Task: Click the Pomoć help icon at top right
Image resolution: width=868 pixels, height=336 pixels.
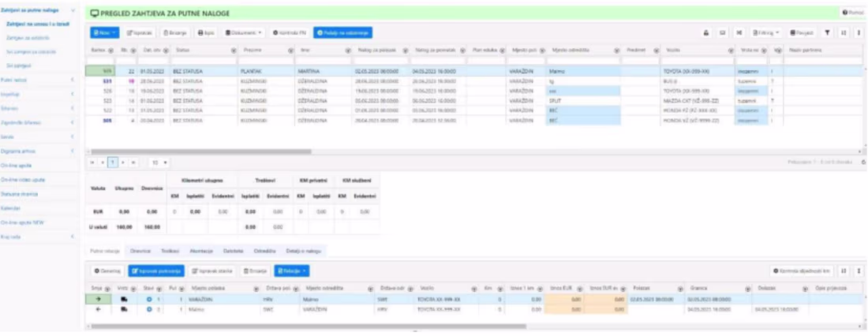Action: [x=853, y=12]
